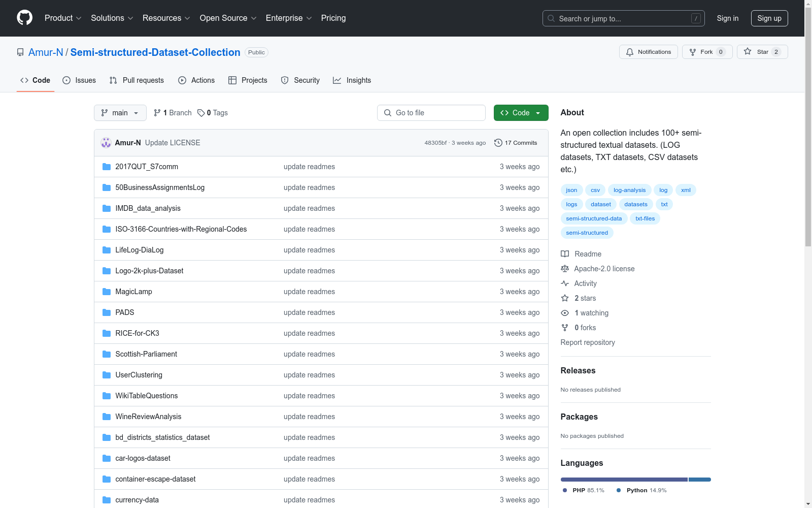View the Insights tab

352,80
